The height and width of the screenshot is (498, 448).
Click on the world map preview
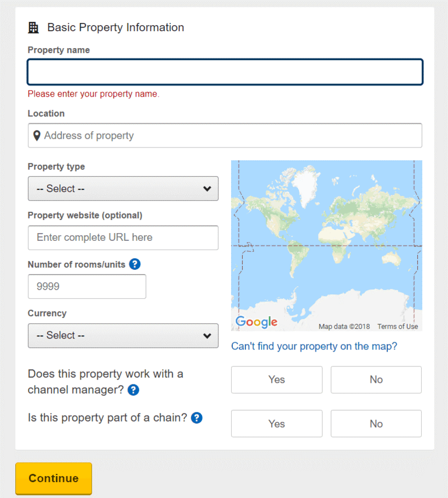point(326,240)
